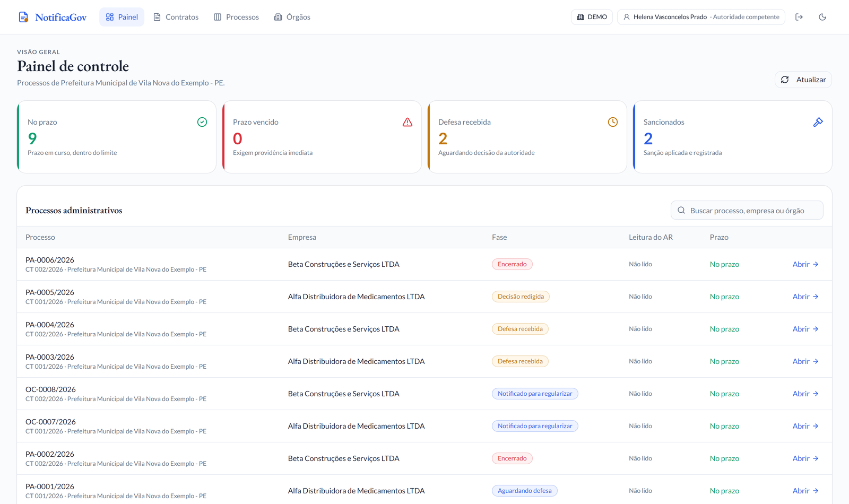
Task: Click the user icon beside Helena Vasconcelos Prado
Action: point(627,17)
